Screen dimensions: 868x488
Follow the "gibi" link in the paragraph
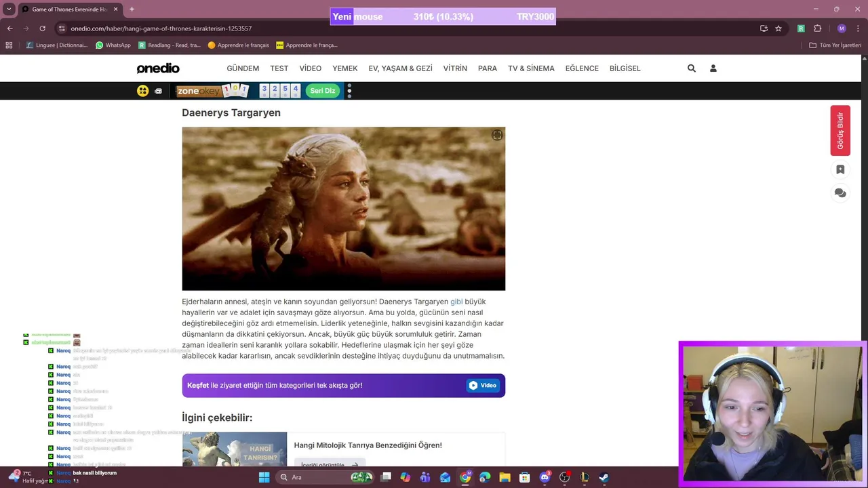pyautogui.click(x=456, y=302)
